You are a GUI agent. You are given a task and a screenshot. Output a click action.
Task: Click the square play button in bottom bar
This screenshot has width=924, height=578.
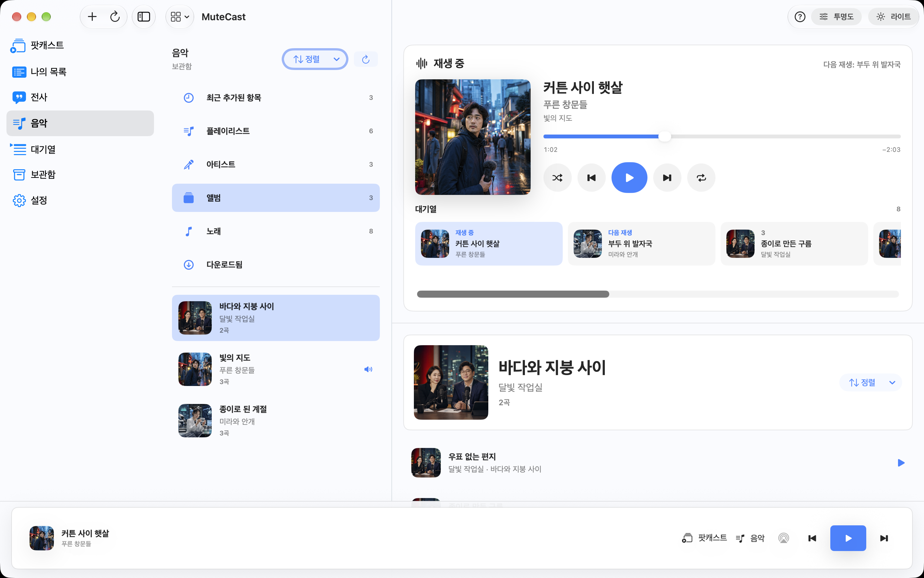tap(848, 538)
